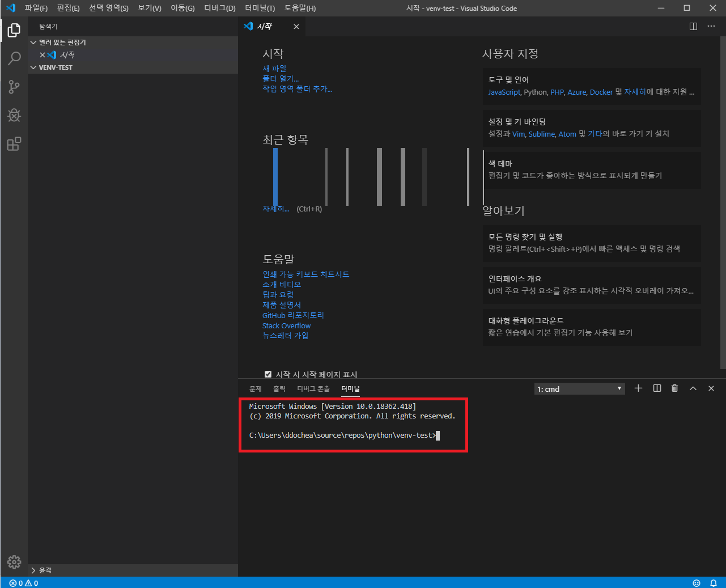Open the 보기(V) menu

pos(150,8)
